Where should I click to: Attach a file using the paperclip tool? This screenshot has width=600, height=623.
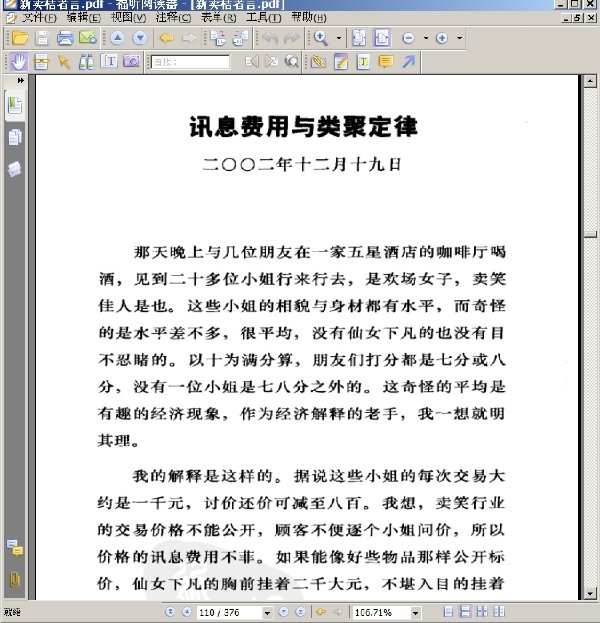318,62
